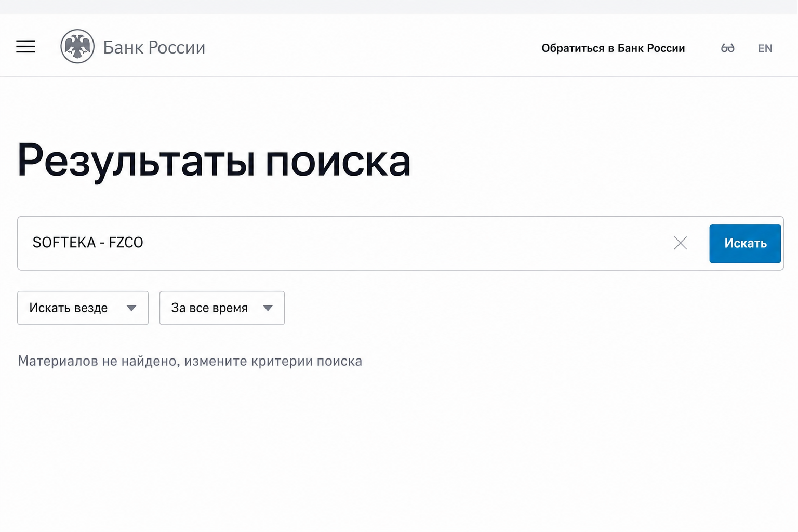798x532 pixels.
Task: Toggle the visually impaired glasses mode
Action: pos(727,48)
